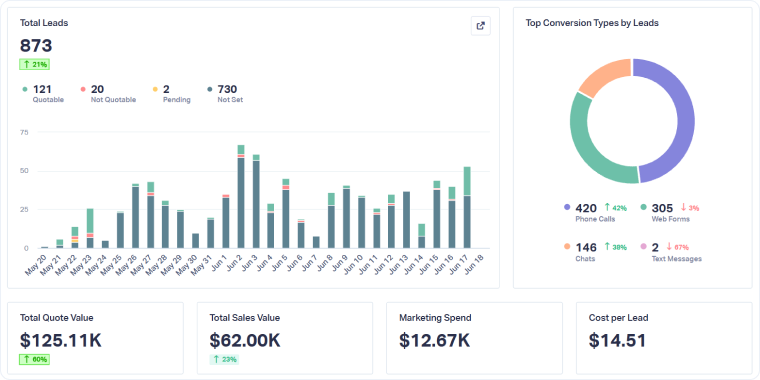Select Phone Calls legend dot
760x380 pixels.
pyautogui.click(x=567, y=207)
